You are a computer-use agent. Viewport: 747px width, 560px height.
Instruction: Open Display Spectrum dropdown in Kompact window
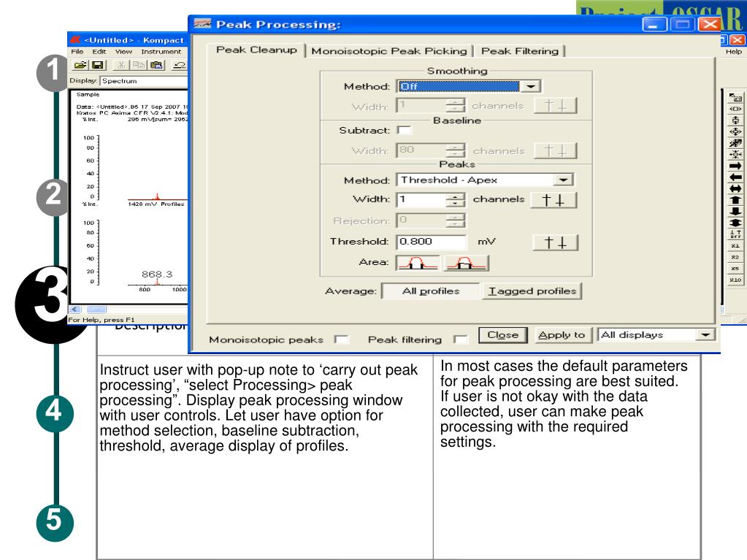[144, 81]
